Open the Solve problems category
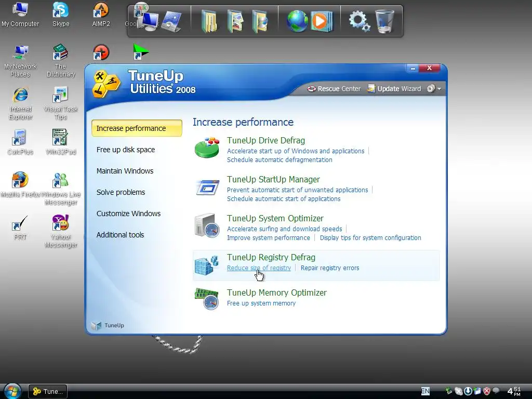532x399 pixels. [121, 192]
